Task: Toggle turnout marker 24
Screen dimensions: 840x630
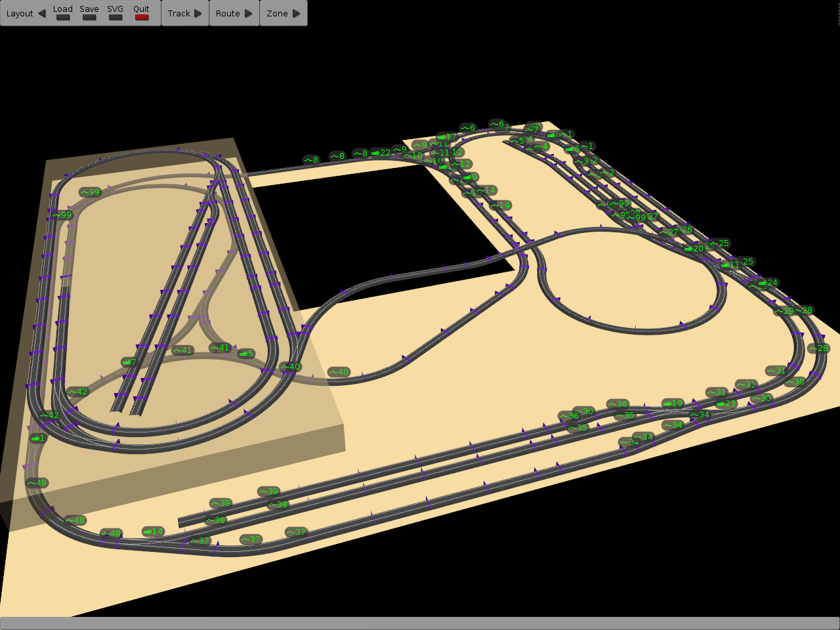Action: coord(768,283)
